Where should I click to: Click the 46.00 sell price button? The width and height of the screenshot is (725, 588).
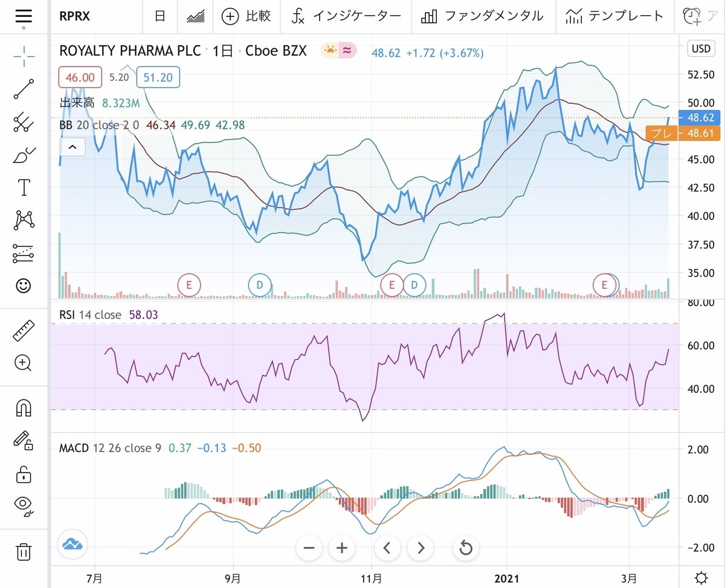(x=80, y=77)
